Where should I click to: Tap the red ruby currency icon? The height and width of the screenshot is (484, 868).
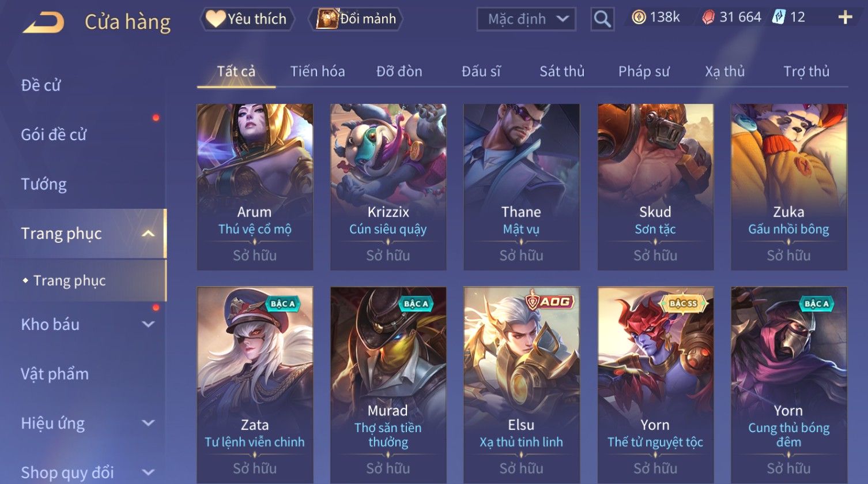pyautogui.click(x=708, y=17)
